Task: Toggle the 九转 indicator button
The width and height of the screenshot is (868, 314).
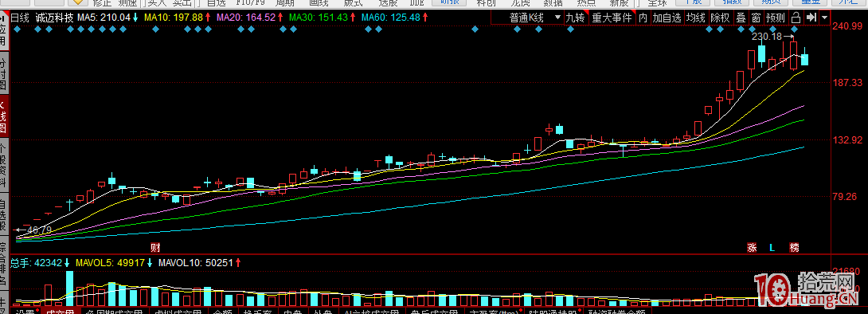Action: (x=575, y=18)
